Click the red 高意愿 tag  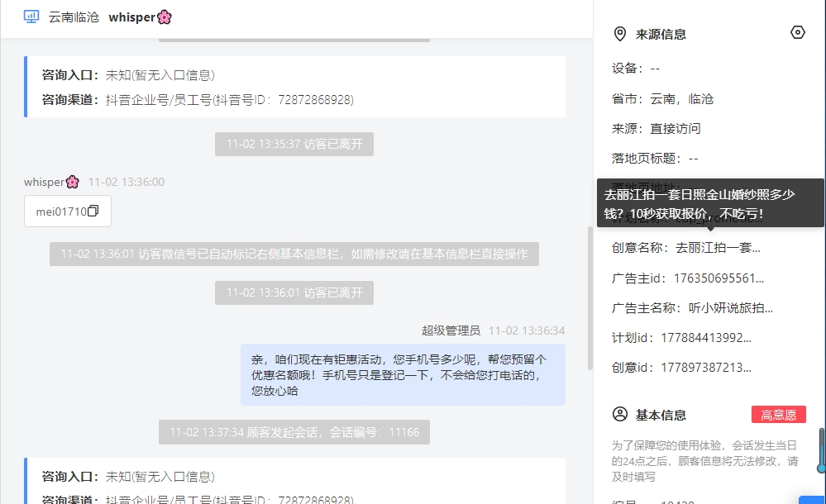(779, 415)
